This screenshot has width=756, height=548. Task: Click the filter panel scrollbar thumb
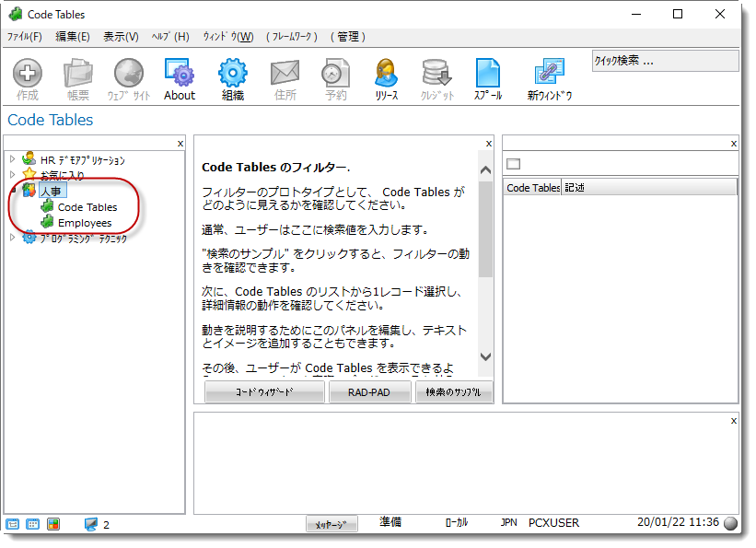tap(485, 229)
